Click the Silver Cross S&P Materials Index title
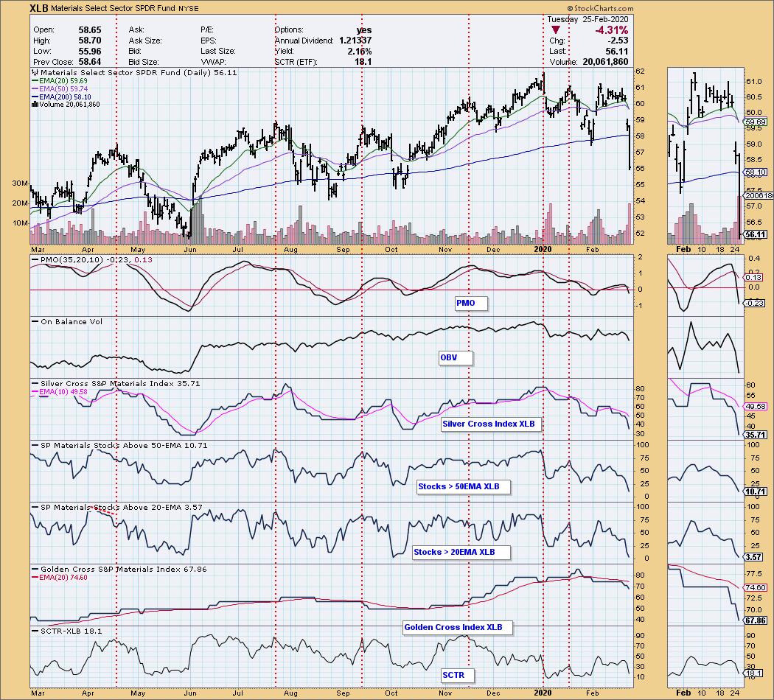 116,383
